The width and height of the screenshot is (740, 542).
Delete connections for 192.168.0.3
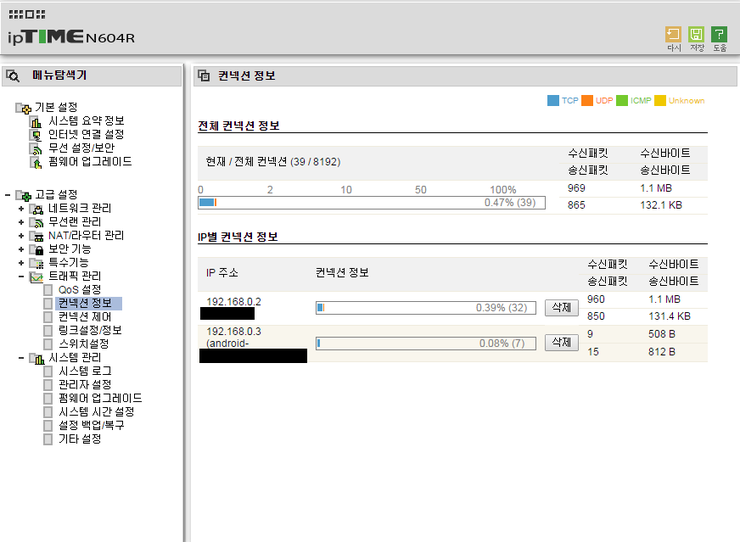[x=562, y=342]
